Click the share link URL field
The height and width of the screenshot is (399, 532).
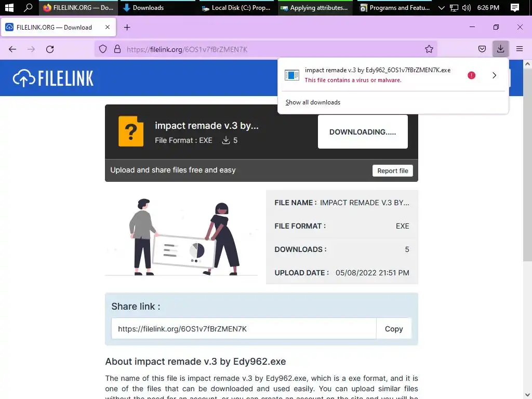[x=244, y=328]
